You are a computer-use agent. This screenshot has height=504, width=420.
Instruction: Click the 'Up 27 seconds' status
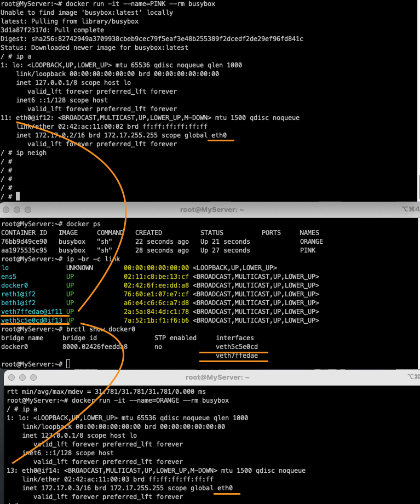coord(225,250)
